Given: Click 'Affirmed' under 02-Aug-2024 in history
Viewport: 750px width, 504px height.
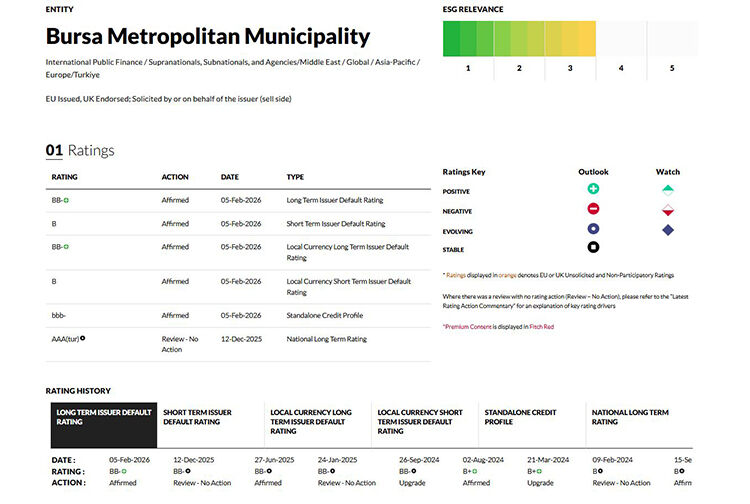Looking at the screenshot, I should [476, 483].
